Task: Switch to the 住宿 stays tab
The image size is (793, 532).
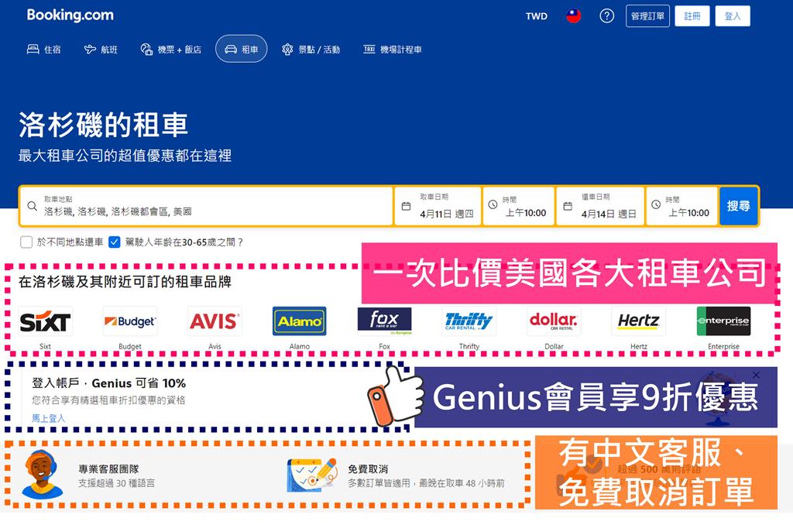Action: tap(44, 49)
